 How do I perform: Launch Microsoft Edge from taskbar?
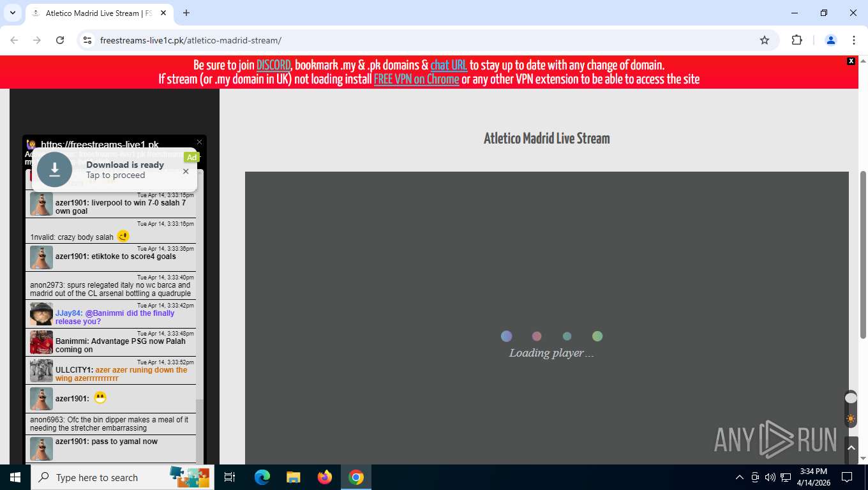(x=262, y=477)
